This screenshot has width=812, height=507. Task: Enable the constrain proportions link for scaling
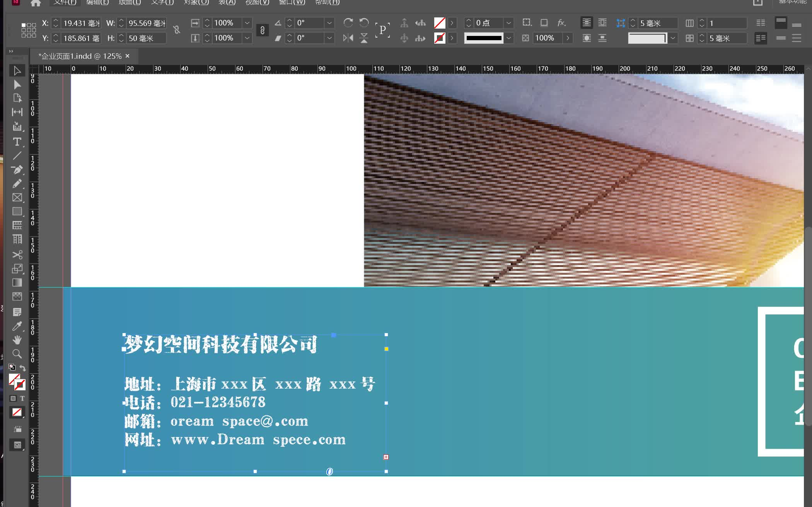coord(263,31)
